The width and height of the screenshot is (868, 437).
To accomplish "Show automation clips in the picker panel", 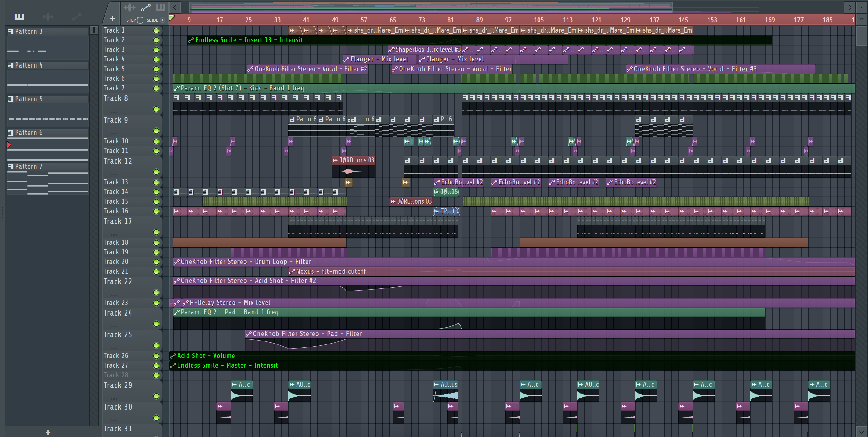I will tap(77, 16).
